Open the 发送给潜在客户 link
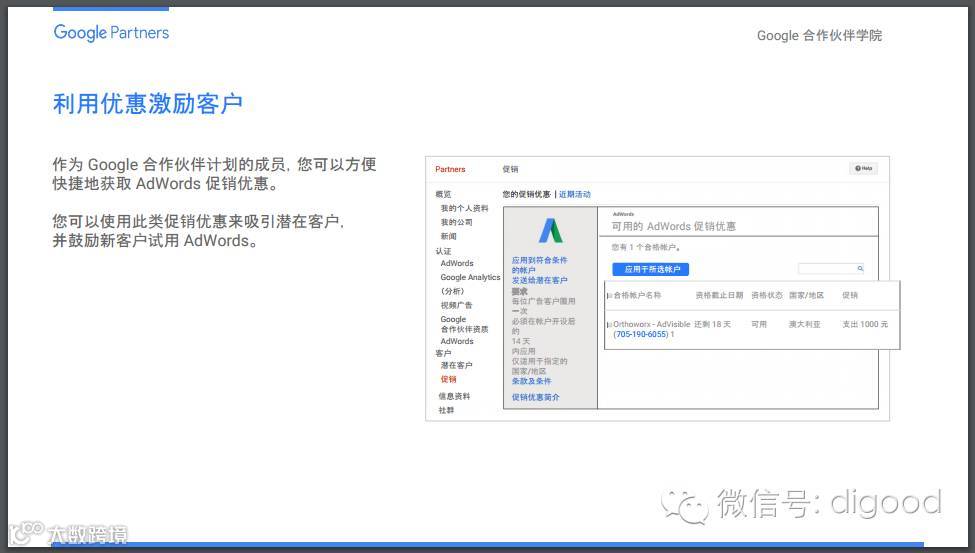The width and height of the screenshot is (975, 553). 539,281
